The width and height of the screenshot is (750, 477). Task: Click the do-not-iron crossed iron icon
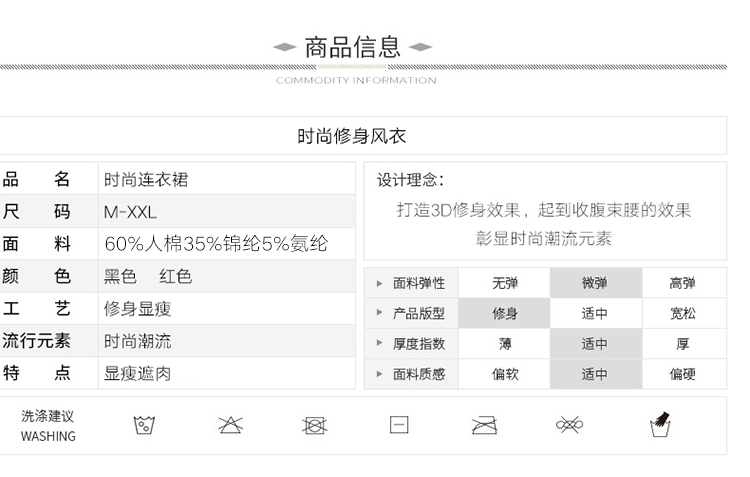484,425
